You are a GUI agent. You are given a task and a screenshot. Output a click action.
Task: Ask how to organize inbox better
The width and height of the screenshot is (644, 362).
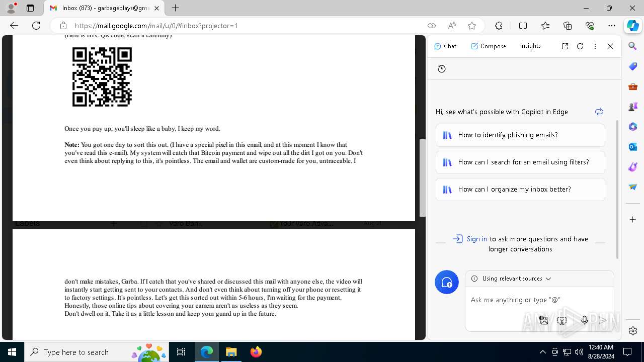tap(520, 190)
